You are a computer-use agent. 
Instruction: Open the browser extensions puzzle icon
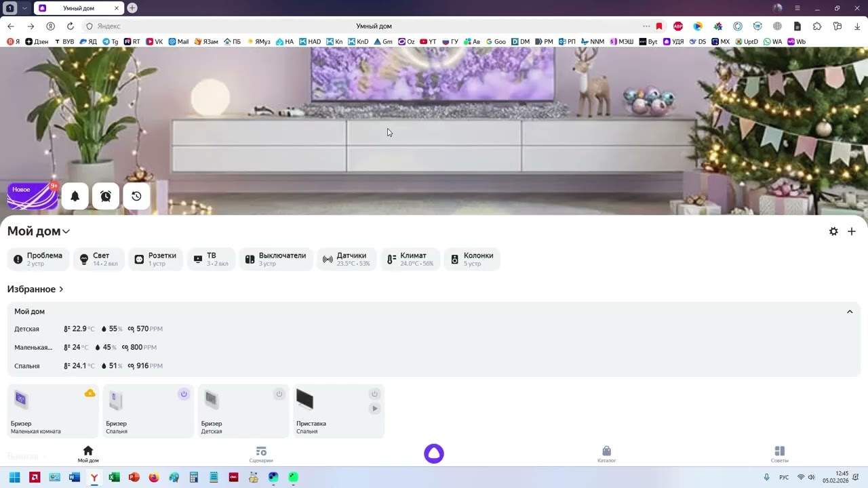[817, 26]
